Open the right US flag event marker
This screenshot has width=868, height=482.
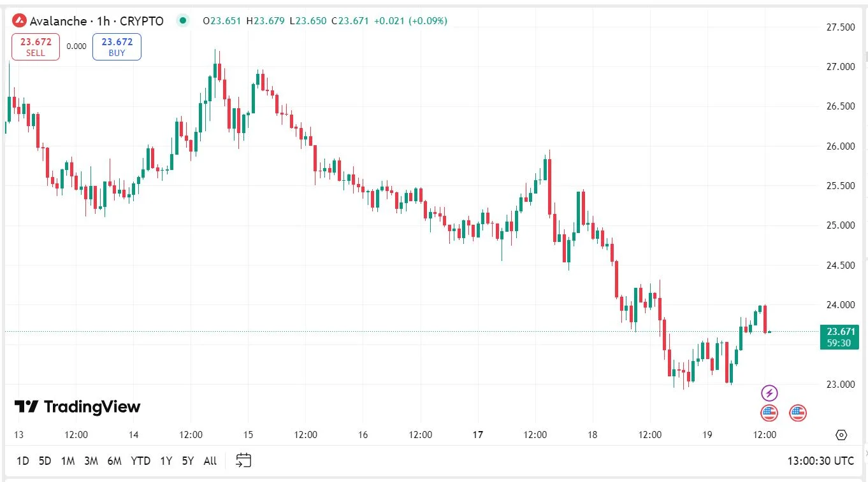tap(798, 413)
